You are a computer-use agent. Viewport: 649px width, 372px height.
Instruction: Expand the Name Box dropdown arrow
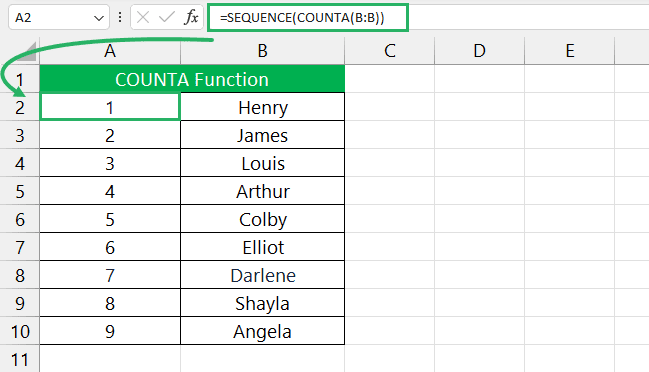99,18
